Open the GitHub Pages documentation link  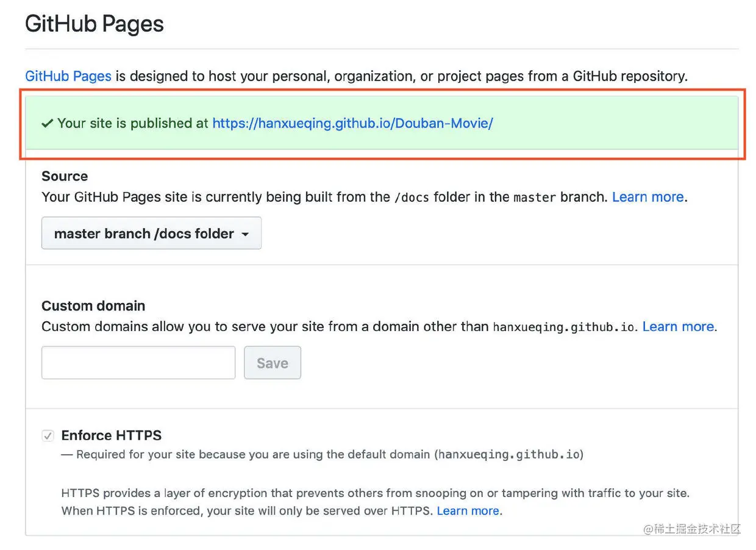coord(68,76)
